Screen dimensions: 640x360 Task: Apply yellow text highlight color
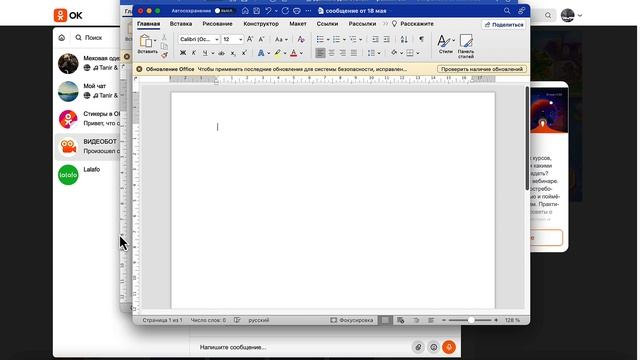coord(278,53)
